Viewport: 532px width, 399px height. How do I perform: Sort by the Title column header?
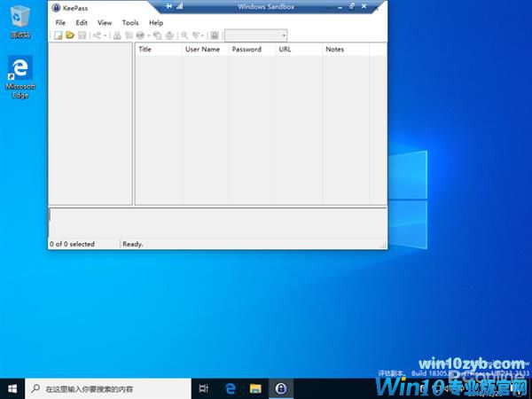[159, 49]
